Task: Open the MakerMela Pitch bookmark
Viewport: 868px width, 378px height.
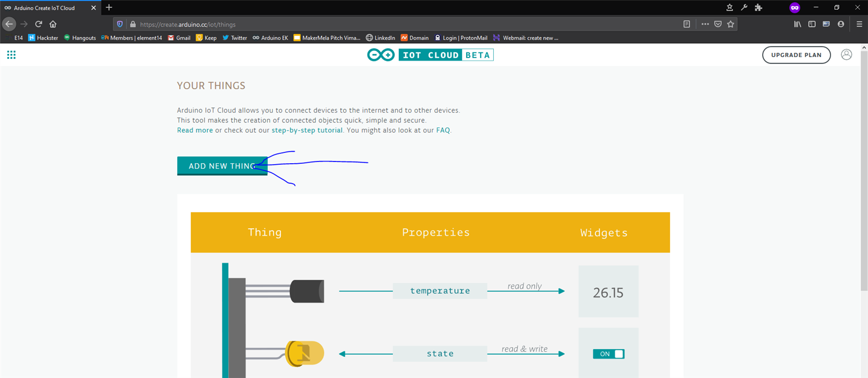Action: point(327,38)
